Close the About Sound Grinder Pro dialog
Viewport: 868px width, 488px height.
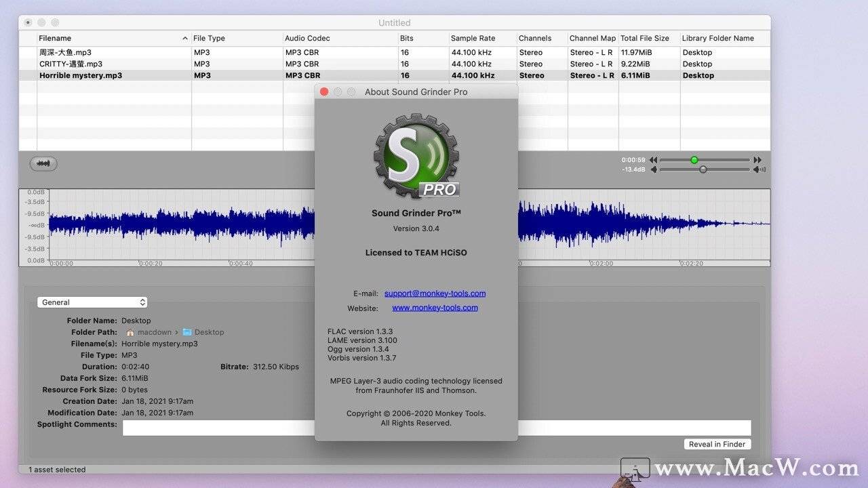tap(324, 91)
